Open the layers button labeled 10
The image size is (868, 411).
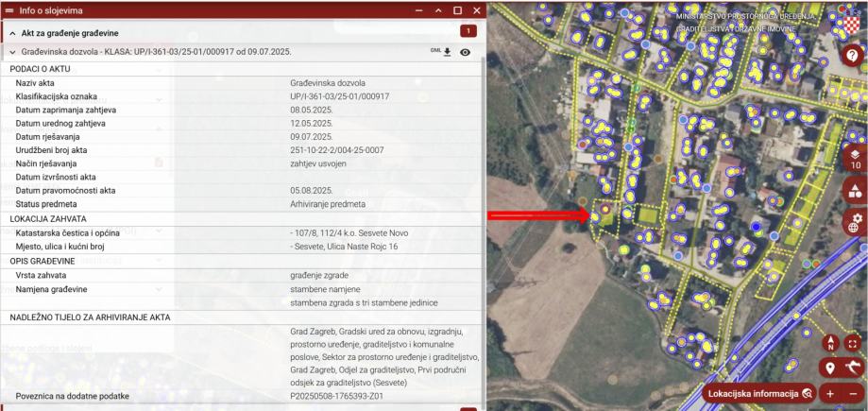click(x=856, y=160)
